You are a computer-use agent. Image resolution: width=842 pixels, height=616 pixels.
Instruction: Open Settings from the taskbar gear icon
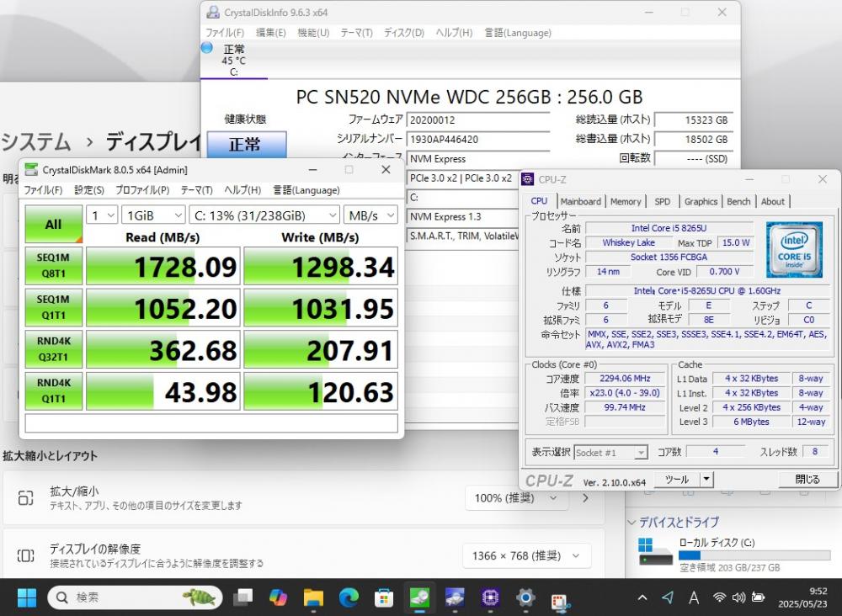[x=525, y=597]
